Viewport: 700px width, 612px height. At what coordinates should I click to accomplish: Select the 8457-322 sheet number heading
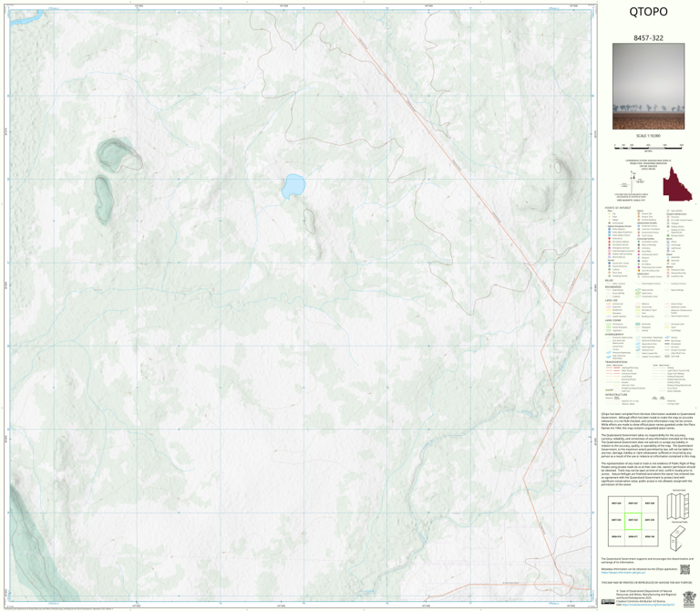click(648, 38)
